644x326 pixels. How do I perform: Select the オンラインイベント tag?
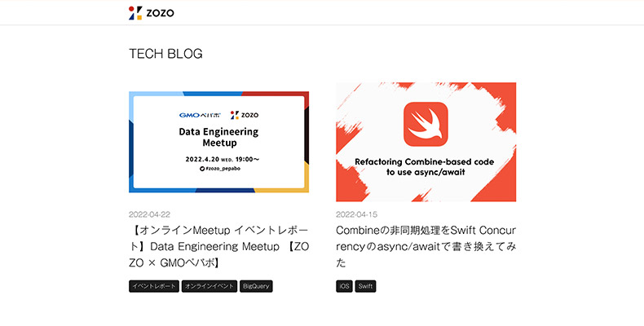[x=210, y=286]
